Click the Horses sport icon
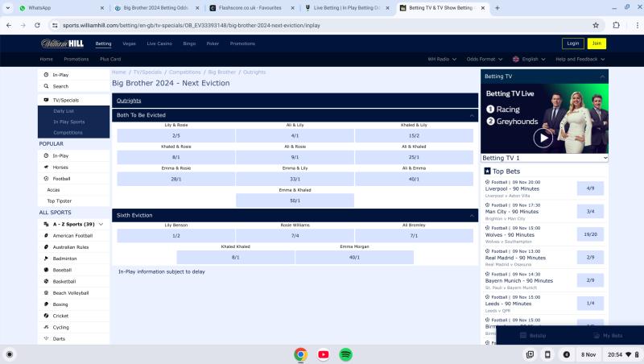Image resolution: width=644 pixels, height=364 pixels. click(45, 167)
